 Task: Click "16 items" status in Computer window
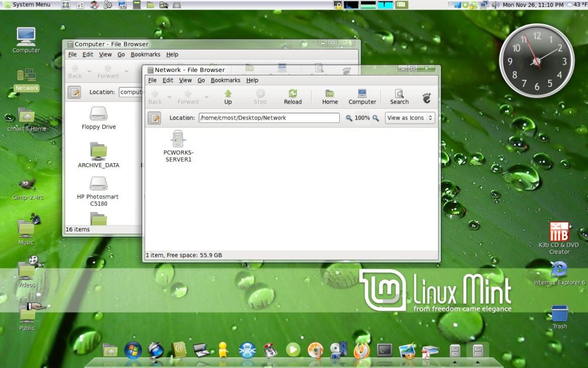tap(78, 230)
